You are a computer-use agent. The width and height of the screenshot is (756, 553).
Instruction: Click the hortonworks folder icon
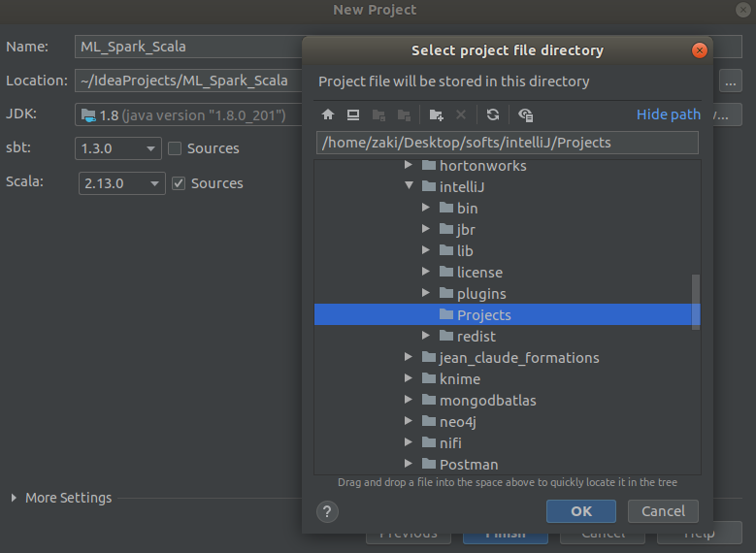point(429,165)
